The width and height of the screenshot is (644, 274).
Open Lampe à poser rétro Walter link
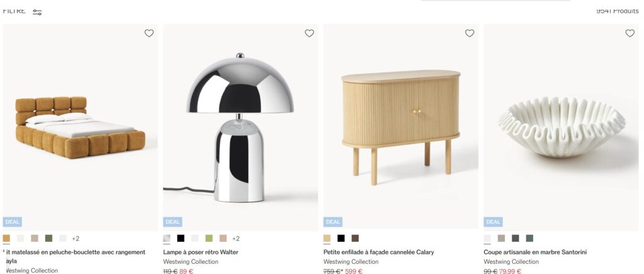pos(201,252)
